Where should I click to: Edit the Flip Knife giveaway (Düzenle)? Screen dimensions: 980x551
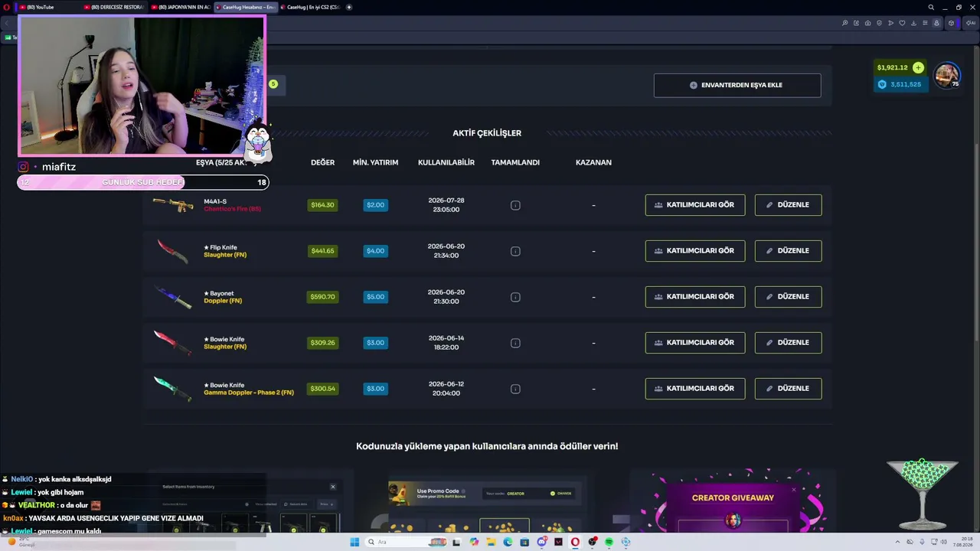coord(788,251)
